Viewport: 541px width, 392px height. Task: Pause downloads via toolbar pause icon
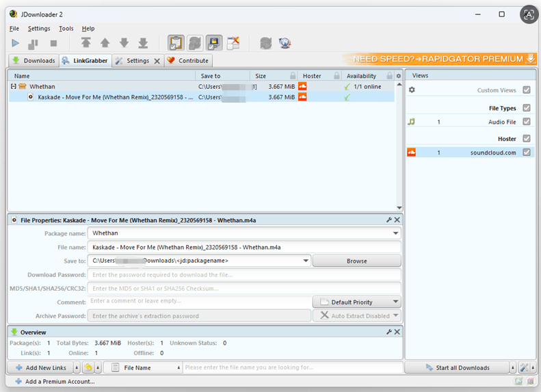[33, 44]
